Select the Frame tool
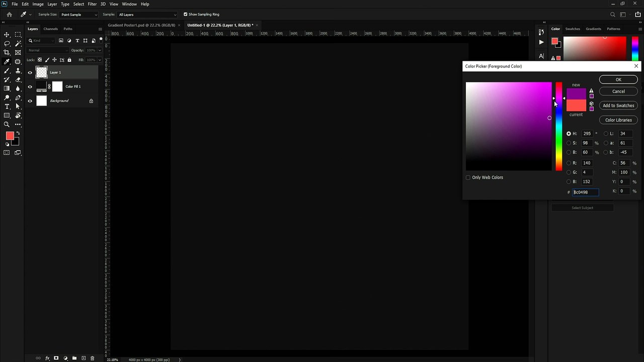Screen dimensions: 644x362 (x=18, y=52)
